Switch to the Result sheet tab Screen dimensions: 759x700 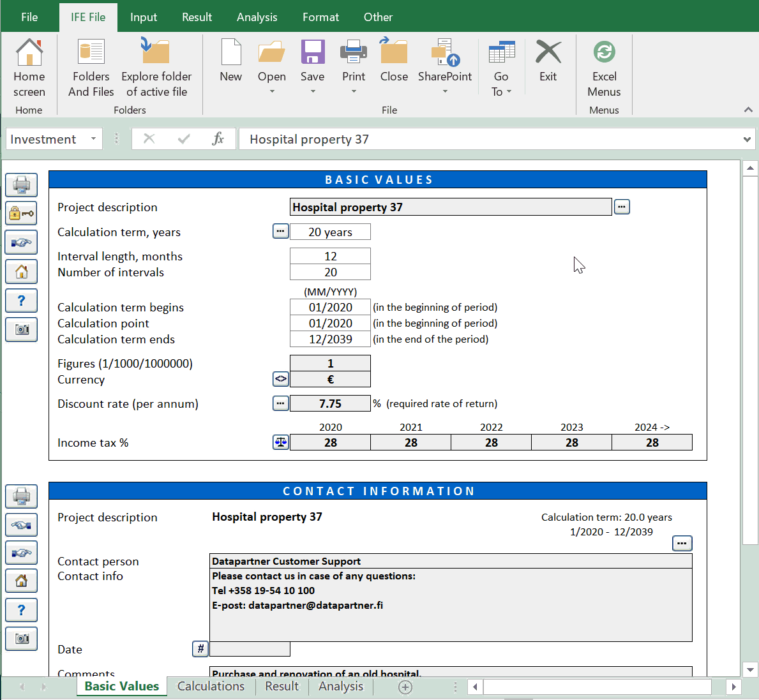click(282, 687)
